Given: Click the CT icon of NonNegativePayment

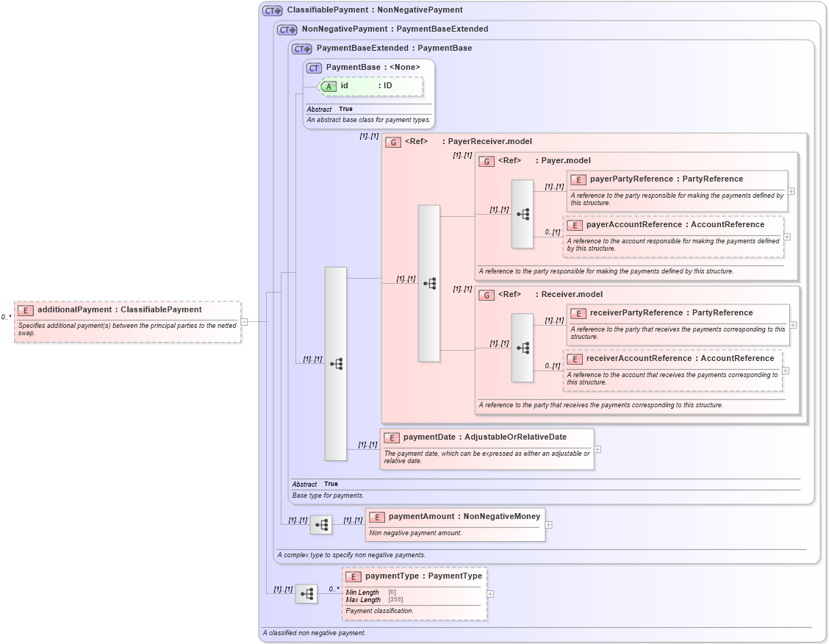Looking at the screenshot, I should point(285,30).
